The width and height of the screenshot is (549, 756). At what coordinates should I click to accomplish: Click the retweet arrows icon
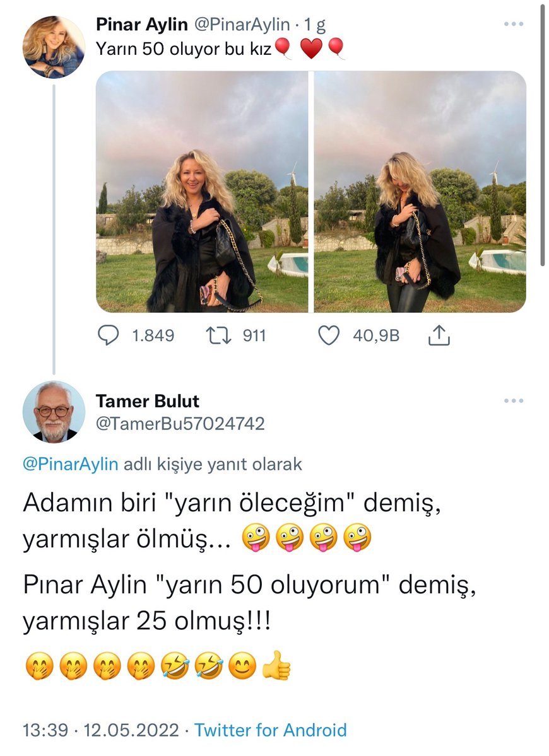(x=218, y=335)
